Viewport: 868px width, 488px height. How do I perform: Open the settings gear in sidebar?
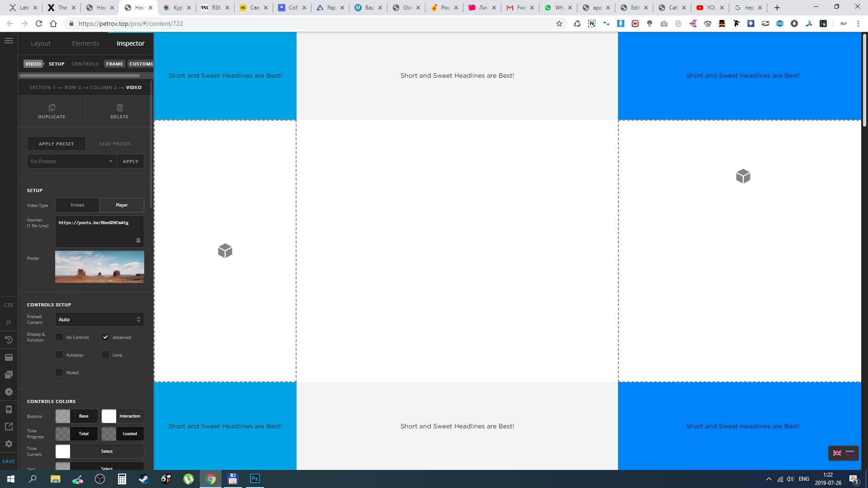point(9,444)
